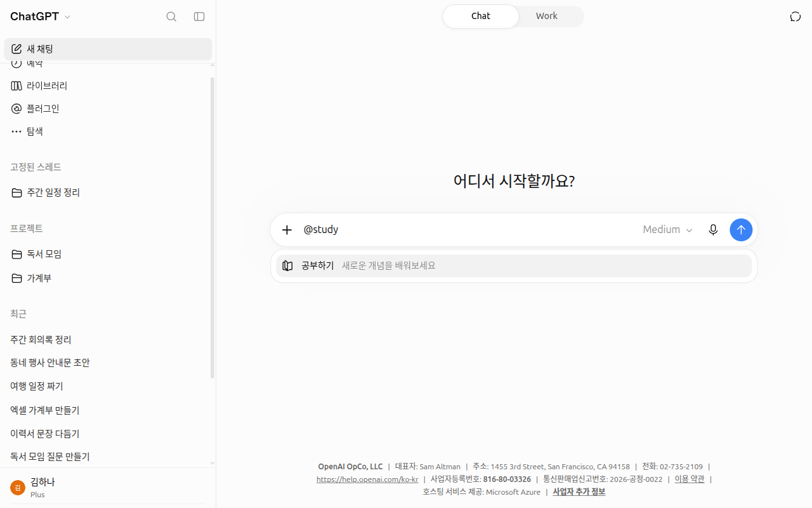Click the 고정된 스레드 section heading
This screenshot has height=508, width=812.
coord(36,167)
